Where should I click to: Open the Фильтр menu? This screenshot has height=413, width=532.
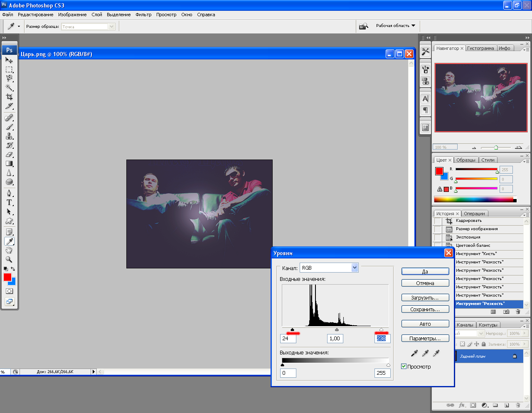pos(143,15)
